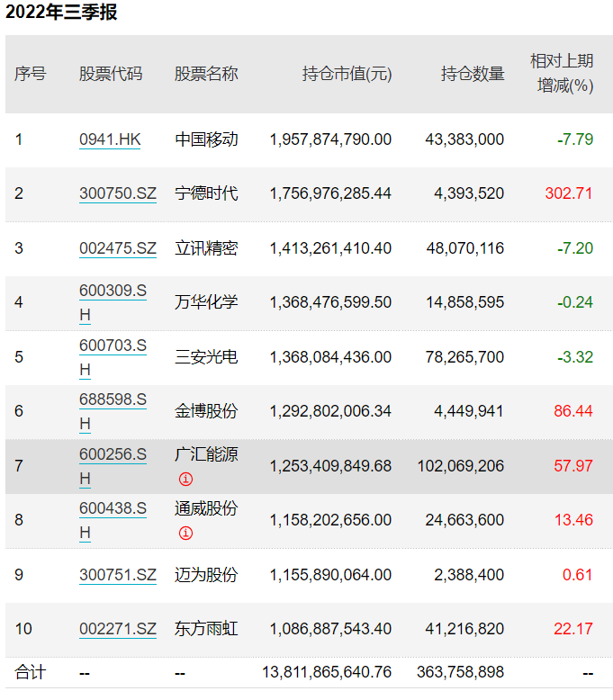Click market value 1,368,476,599.50
This screenshot has height=700, width=613.
(x=330, y=302)
